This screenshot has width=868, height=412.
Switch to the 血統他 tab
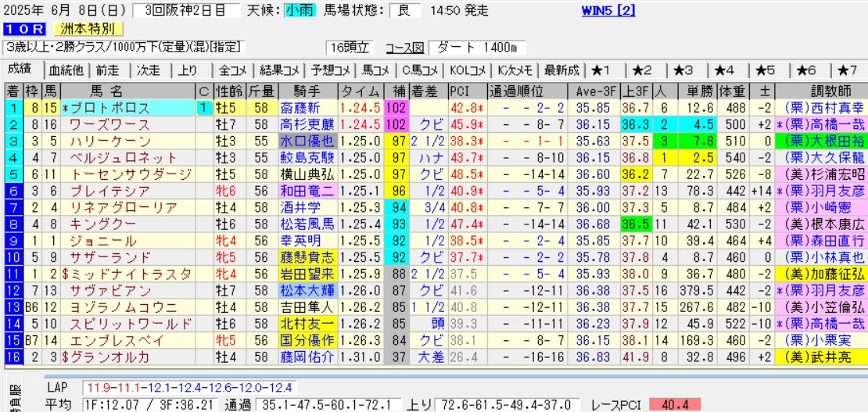click(x=66, y=70)
